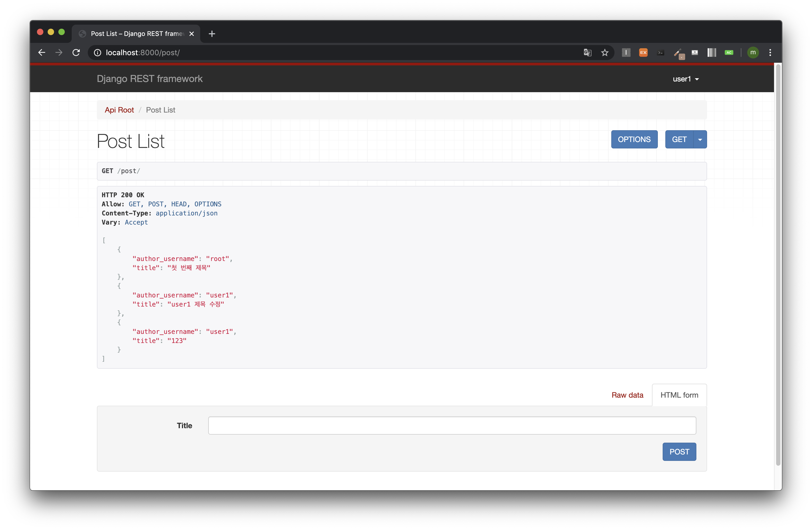Click the green AC extension icon
This screenshot has height=530, width=812.
(729, 53)
